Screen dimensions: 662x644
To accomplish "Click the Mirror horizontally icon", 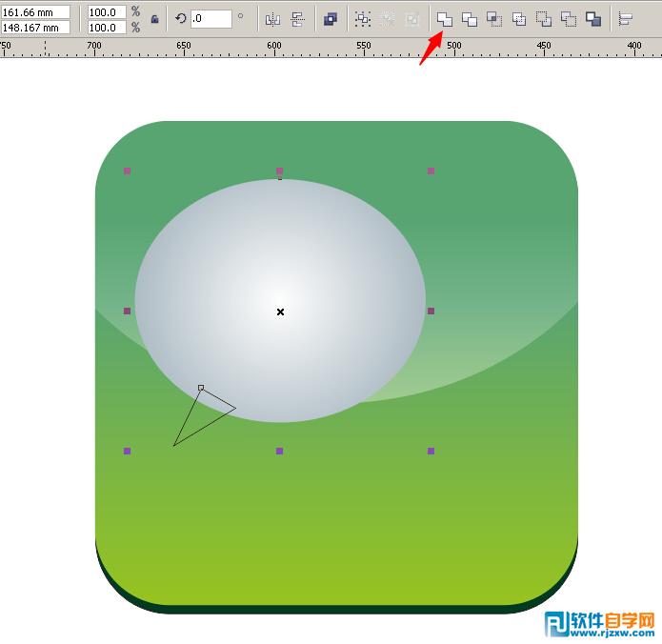I will 272,19.
